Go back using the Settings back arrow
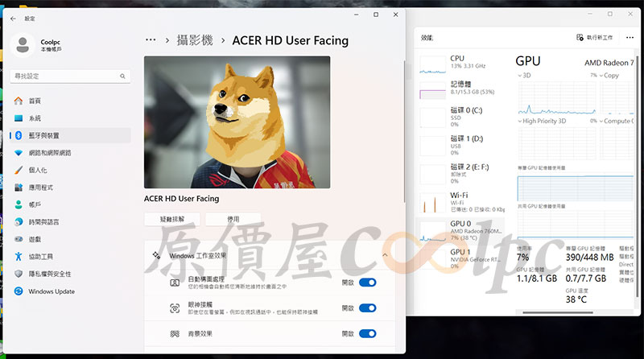 pos(13,19)
